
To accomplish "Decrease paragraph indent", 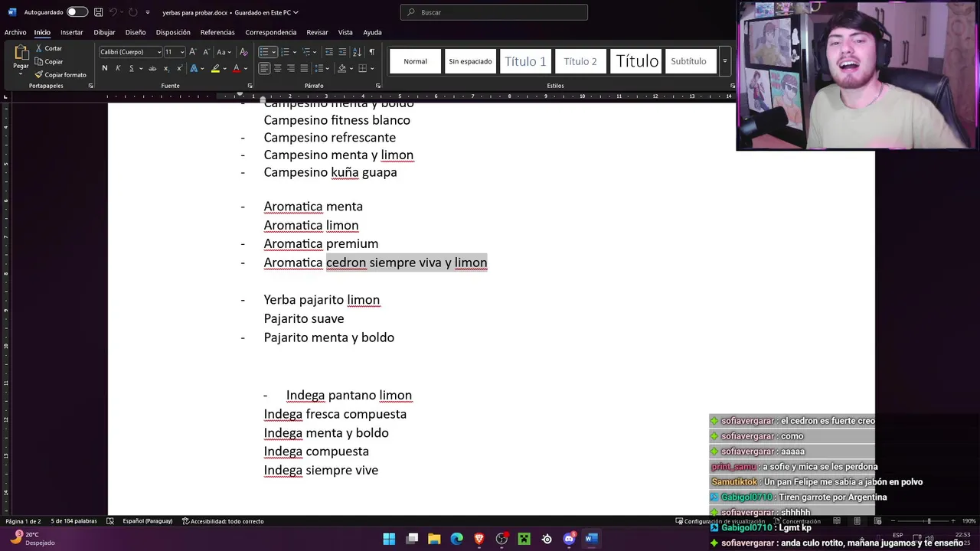I will point(329,52).
